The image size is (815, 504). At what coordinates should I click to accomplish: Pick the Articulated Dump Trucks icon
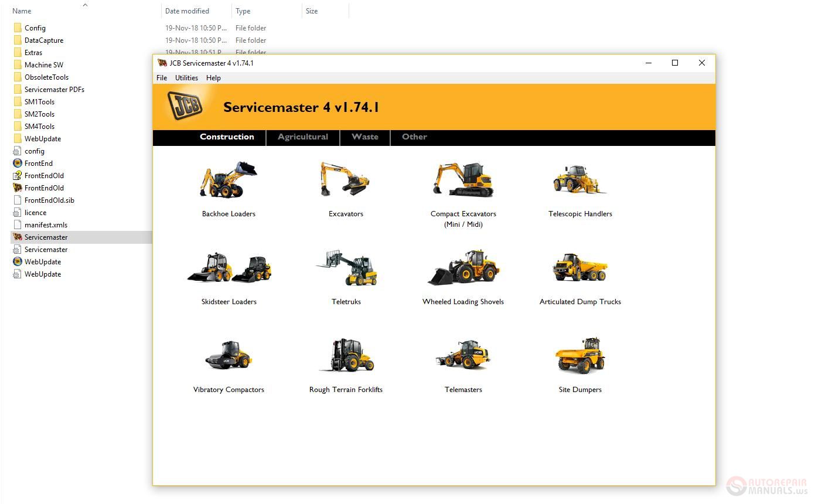click(580, 268)
